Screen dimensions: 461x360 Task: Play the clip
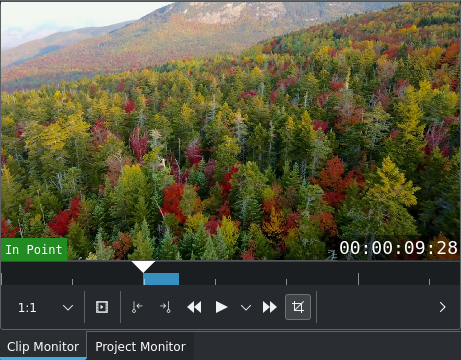221,307
